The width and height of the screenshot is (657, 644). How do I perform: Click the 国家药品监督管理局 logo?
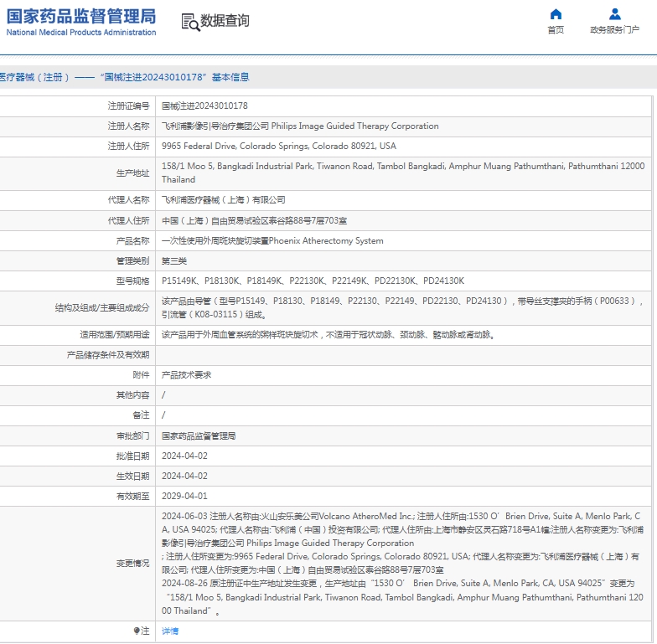pos(81,22)
